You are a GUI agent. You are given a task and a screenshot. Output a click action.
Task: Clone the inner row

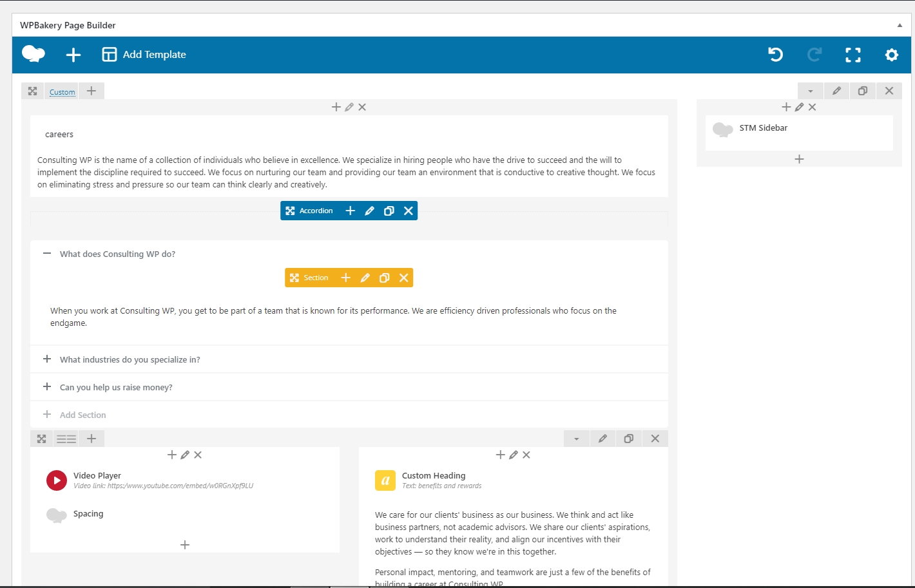(x=629, y=439)
